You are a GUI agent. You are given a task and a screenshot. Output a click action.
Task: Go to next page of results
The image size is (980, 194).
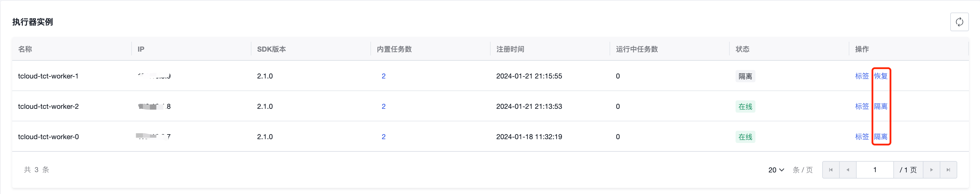coord(931,170)
